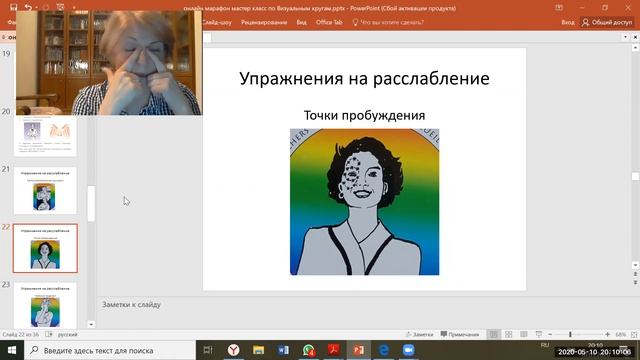Click the zoom in plus button

(x=607, y=335)
